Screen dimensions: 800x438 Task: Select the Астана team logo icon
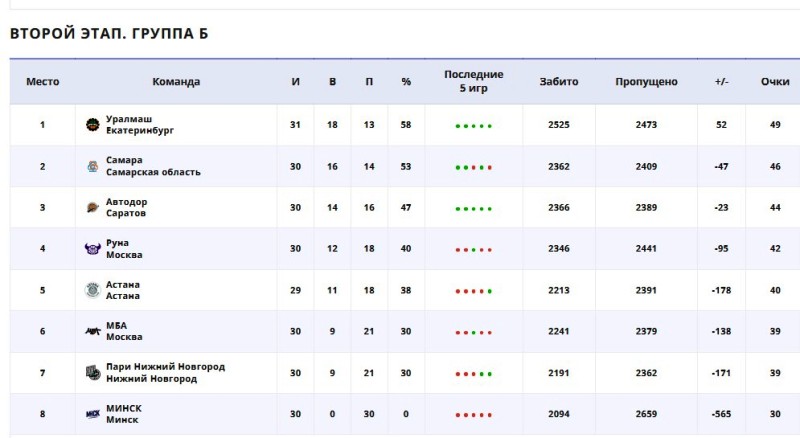click(x=92, y=290)
